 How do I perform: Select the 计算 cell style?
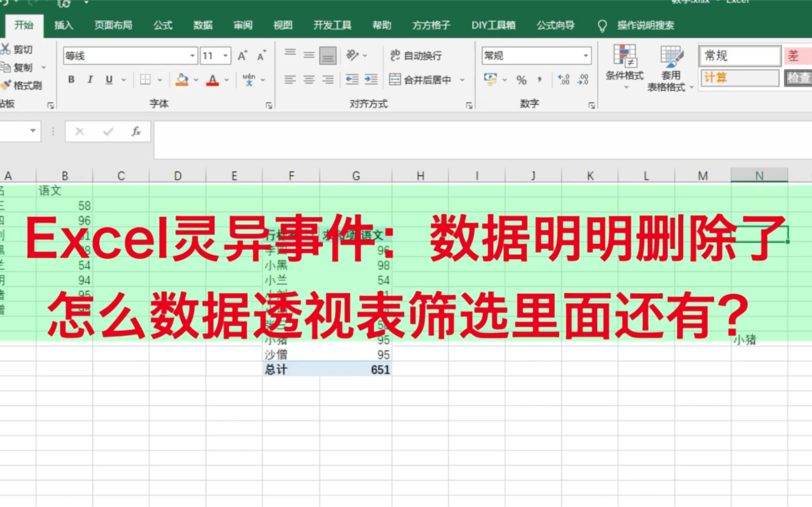[x=740, y=78]
